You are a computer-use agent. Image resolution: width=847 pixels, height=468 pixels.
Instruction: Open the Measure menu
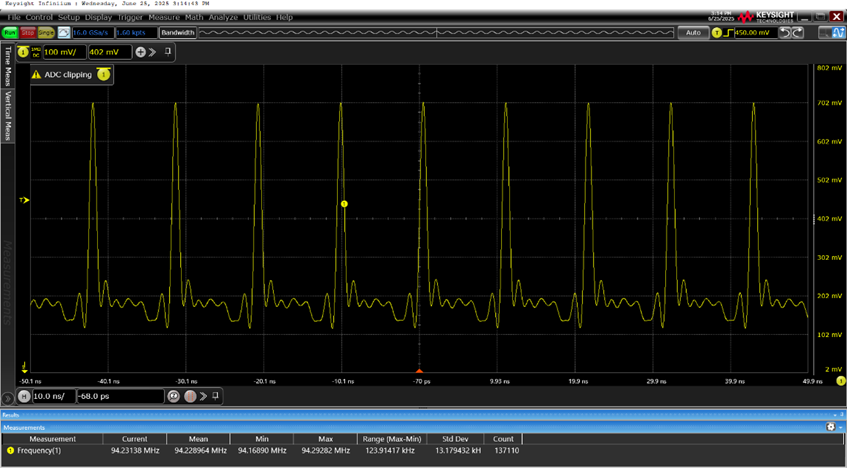(x=164, y=17)
